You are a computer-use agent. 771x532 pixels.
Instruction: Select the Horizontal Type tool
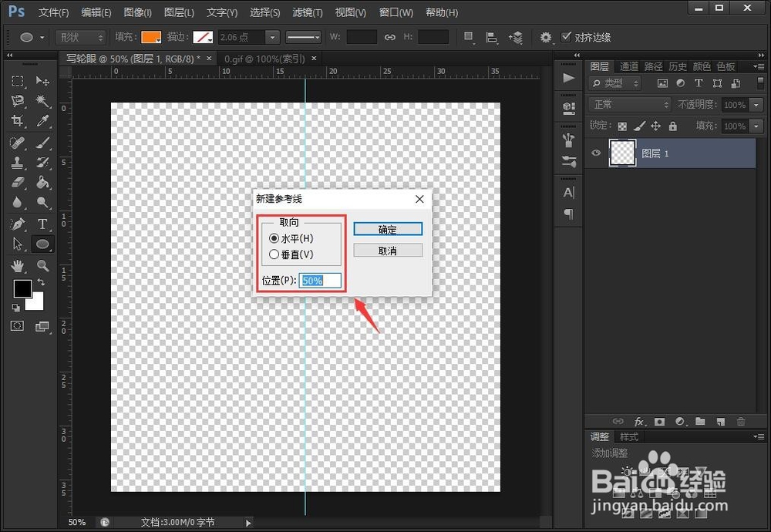(x=42, y=224)
